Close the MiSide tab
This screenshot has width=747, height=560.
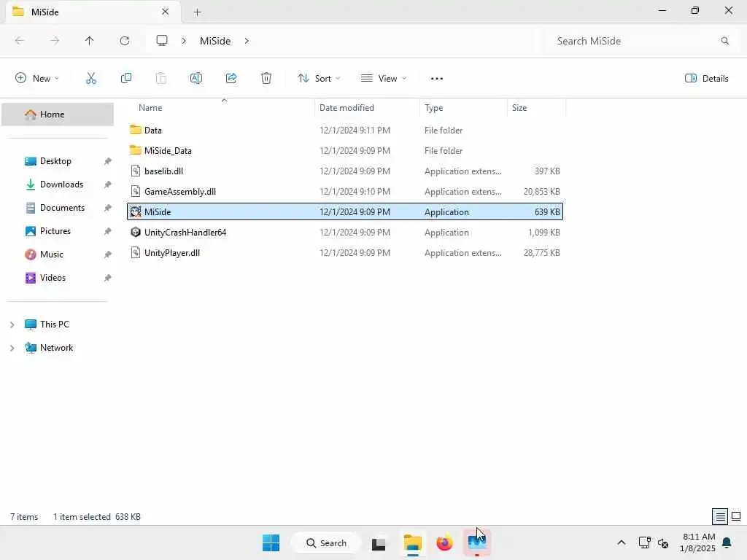click(x=165, y=12)
